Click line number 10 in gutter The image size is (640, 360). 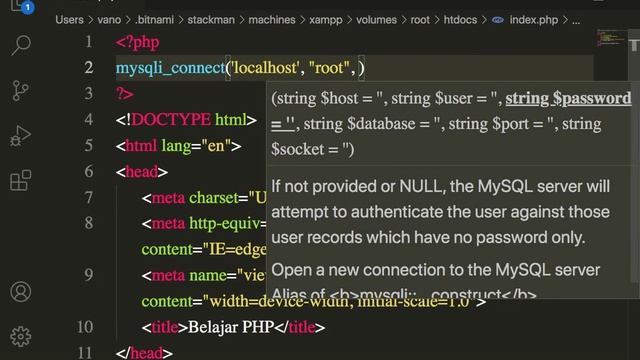85,327
